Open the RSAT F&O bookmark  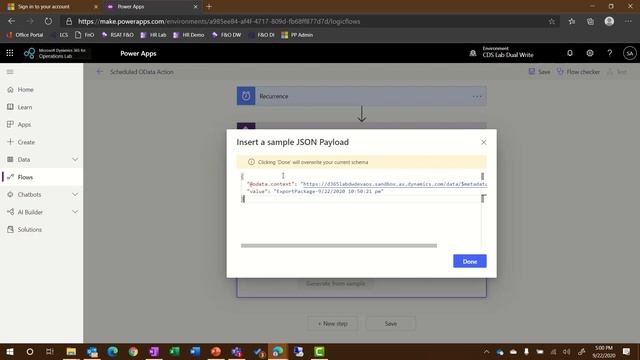click(x=118, y=35)
